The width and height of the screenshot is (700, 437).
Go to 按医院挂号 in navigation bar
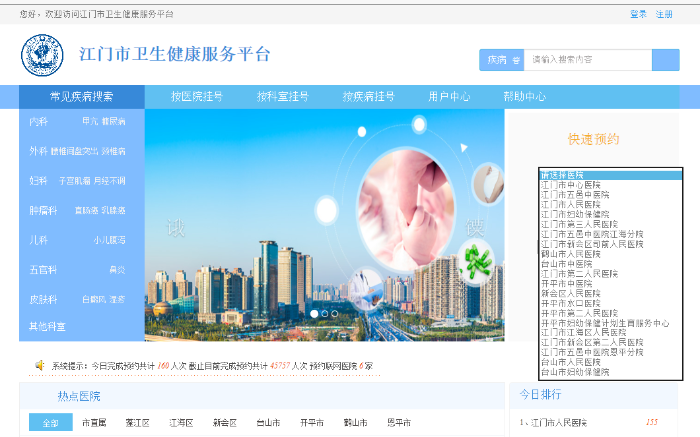pyautogui.click(x=197, y=96)
